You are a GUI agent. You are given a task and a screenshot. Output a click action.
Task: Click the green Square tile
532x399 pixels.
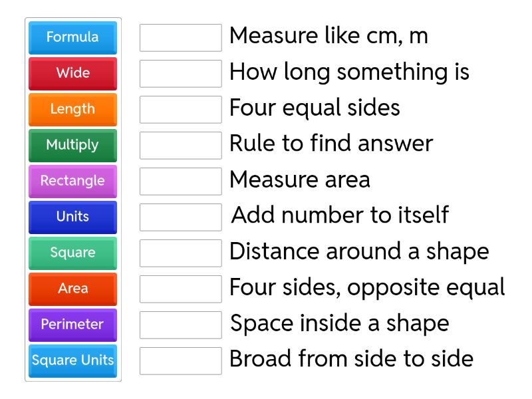(72, 253)
